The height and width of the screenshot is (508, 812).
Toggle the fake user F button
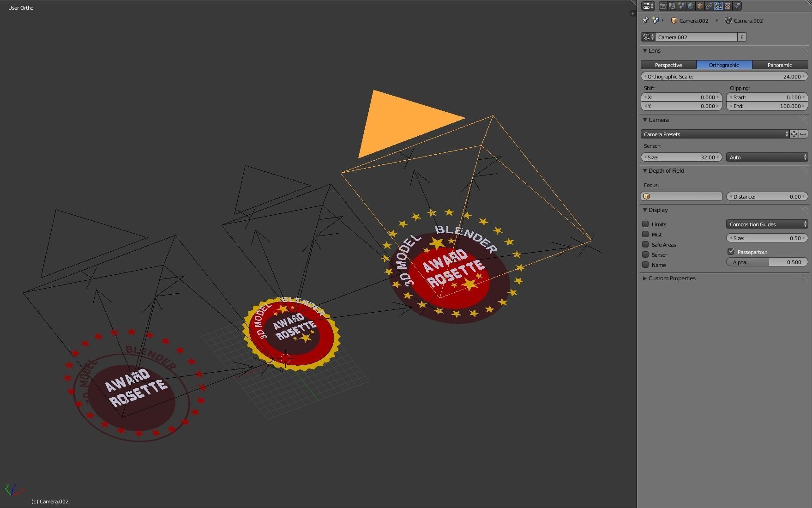click(x=742, y=37)
